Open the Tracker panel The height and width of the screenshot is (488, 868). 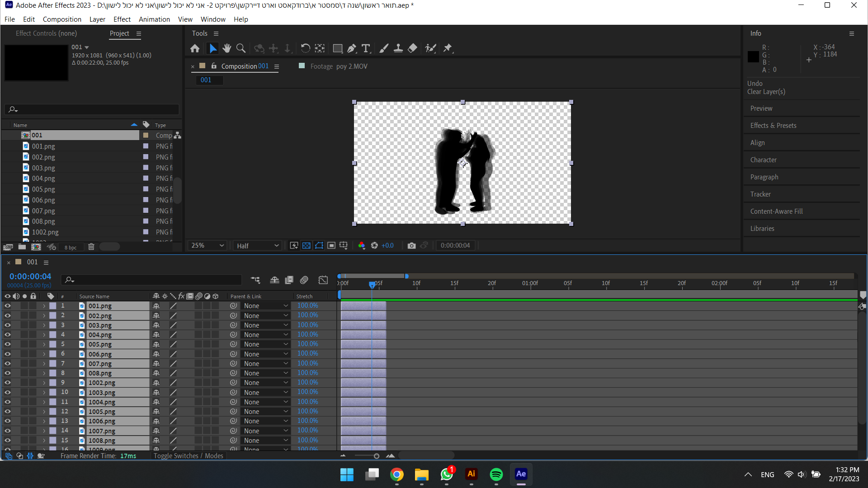click(x=761, y=194)
